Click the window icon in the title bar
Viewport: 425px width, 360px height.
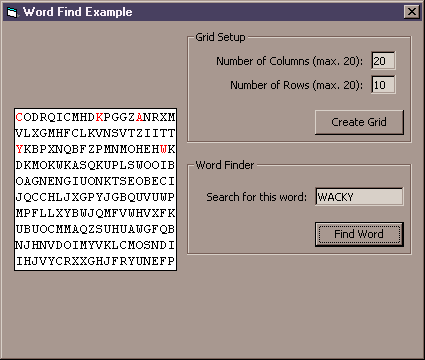pyautogui.click(x=12, y=12)
